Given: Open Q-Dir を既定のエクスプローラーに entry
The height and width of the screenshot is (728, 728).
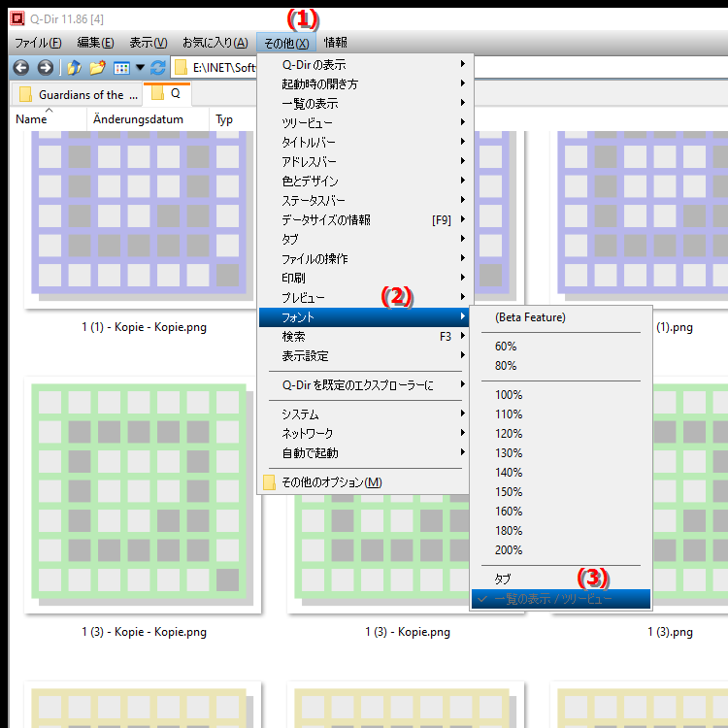Looking at the screenshot, I should (x=363, y=385).
